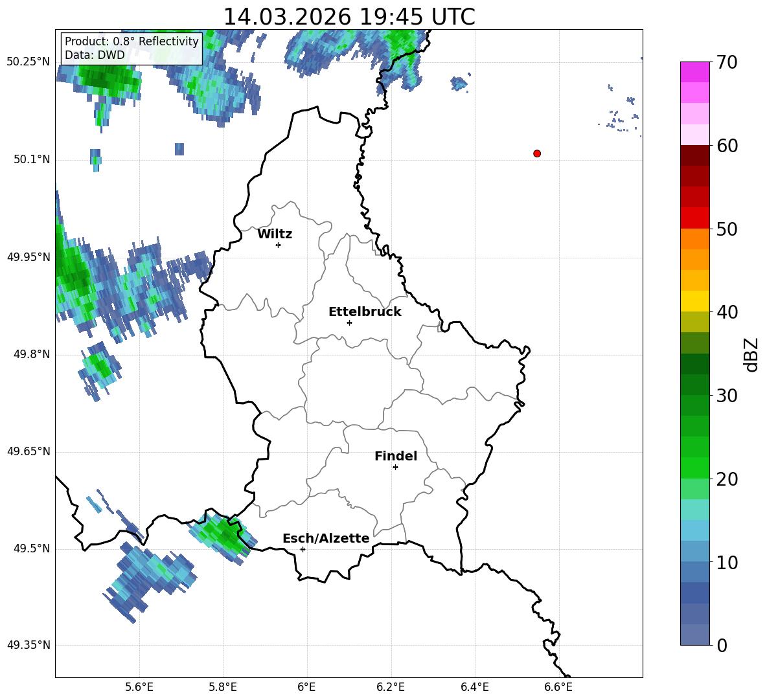767x700 pixels.
Task: Click the Ettelbruck station cross marker
Action: point(349,322)
